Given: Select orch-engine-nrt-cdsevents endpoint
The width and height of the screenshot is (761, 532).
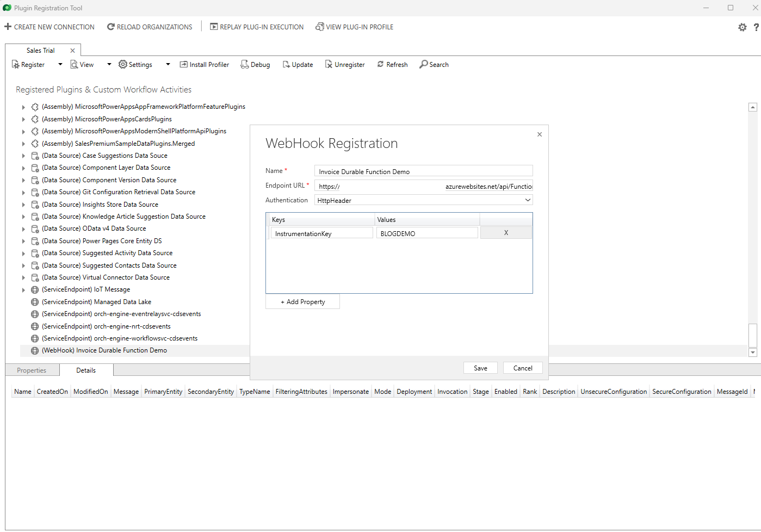Looking at the screenshot, I should click(x=106, y=326).
